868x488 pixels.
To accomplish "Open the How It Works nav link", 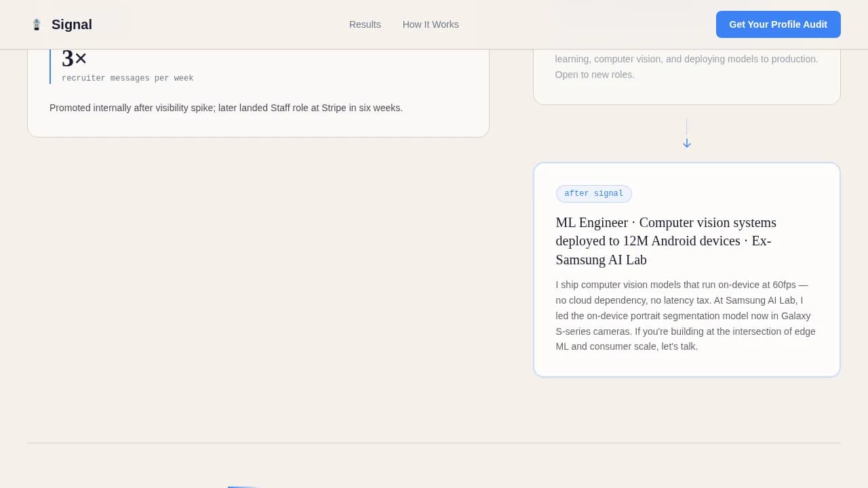I will coord(431,24).
